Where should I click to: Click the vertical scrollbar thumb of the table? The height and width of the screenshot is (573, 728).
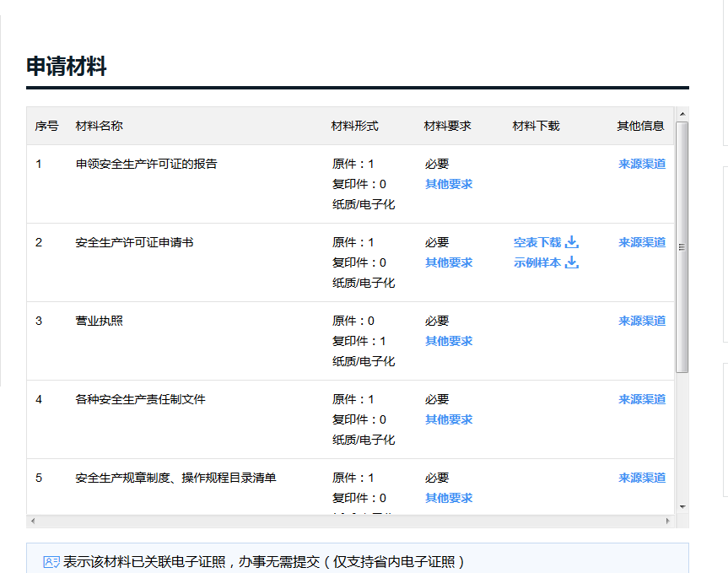[682, 246]
